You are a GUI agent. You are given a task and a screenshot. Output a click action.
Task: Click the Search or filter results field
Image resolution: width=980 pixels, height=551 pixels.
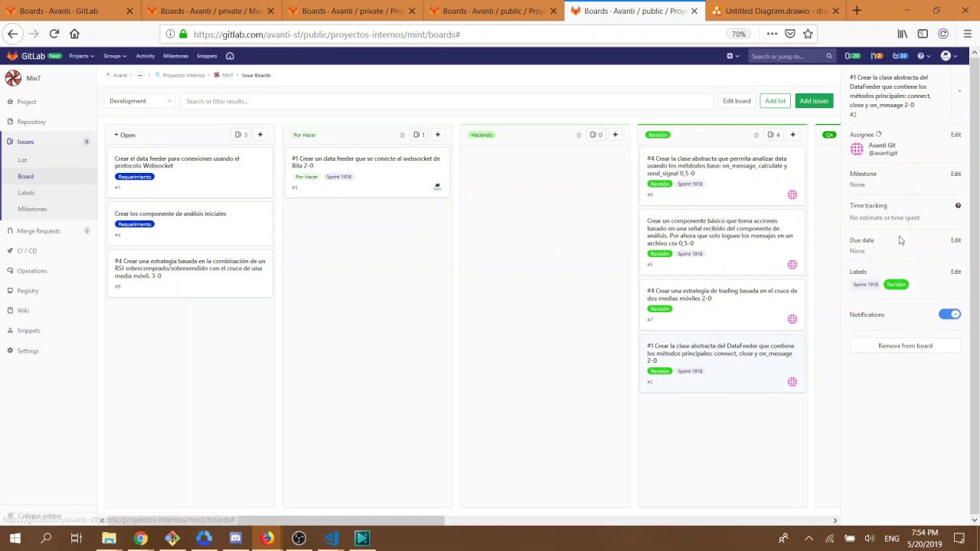pos(446,101)
